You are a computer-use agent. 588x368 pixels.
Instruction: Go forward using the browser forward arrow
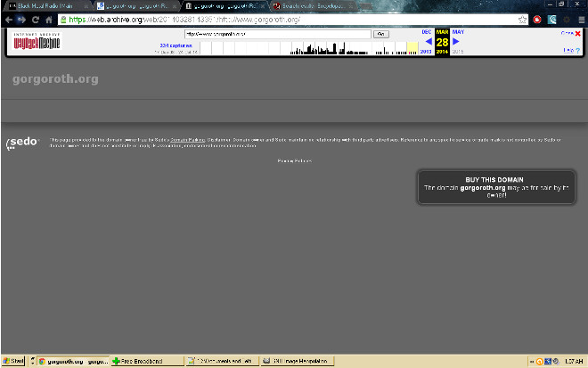21,20
